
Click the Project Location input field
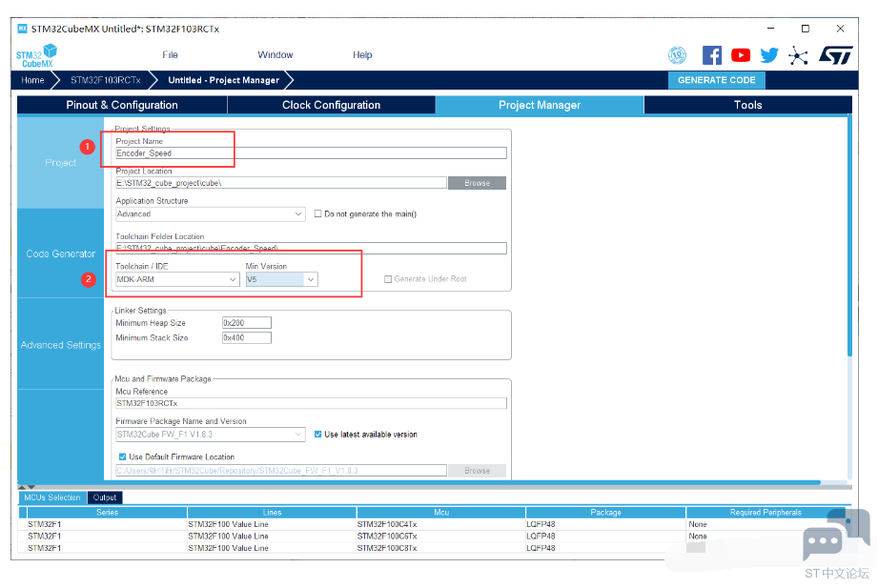[x=281, y=183]
